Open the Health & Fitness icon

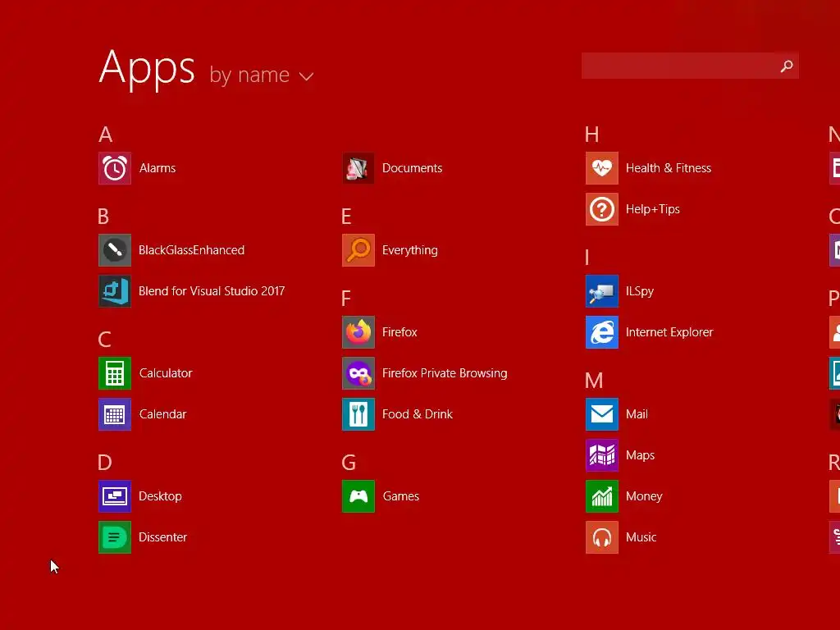602,168
